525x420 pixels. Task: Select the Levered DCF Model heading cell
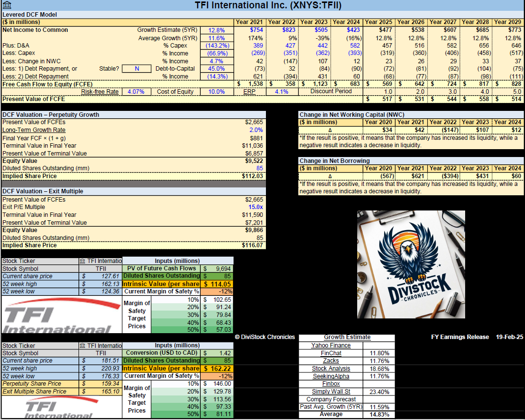click(x=262, y=15)
